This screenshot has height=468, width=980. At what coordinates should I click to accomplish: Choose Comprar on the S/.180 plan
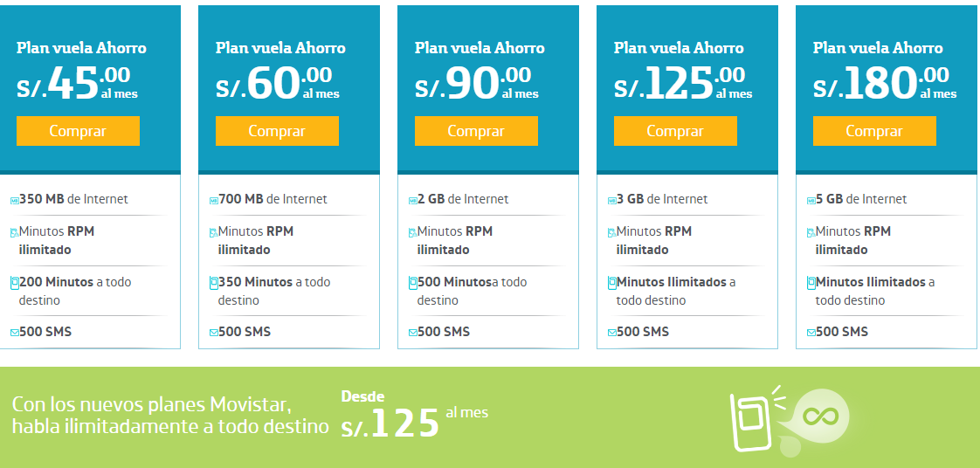tap(874, 131)
